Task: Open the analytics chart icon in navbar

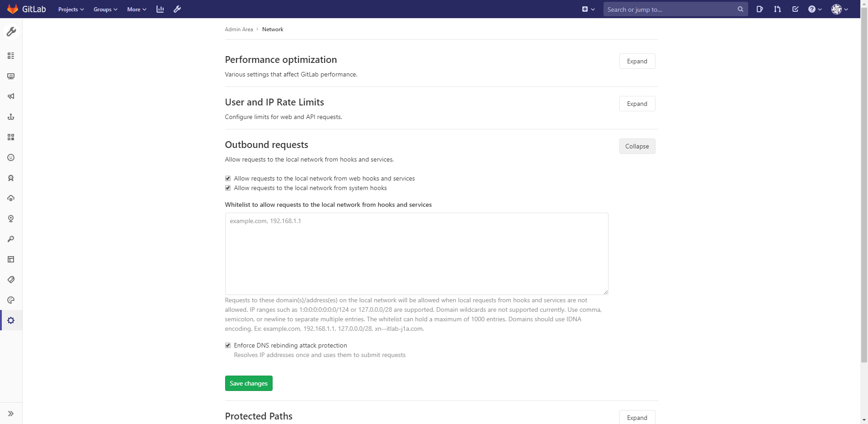Action: tap(160, 9)
